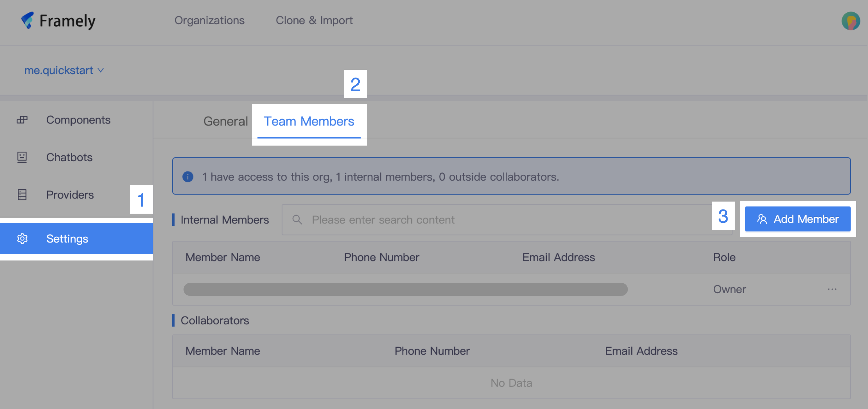Screen dimensions: 868x409
Task: Open the ellipsis menu on the Owner row
Action: click(832, 289)
